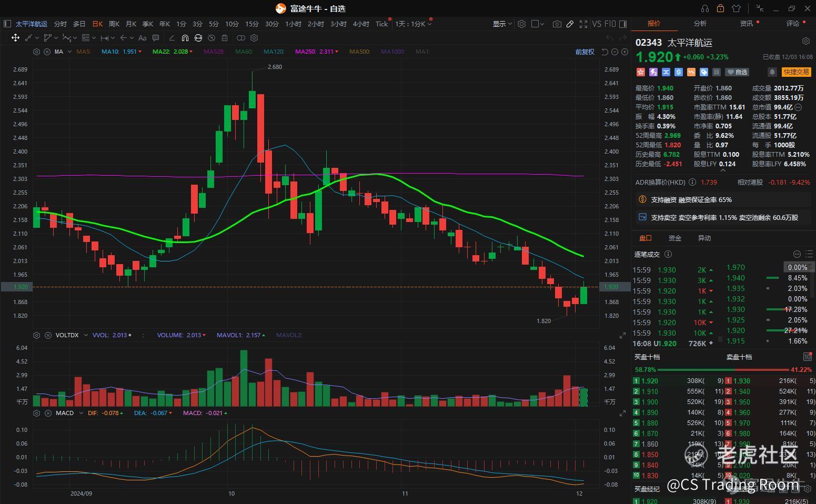
Task: Remove the MACD indicator with X icon
Action: click(x=47, y=413)
